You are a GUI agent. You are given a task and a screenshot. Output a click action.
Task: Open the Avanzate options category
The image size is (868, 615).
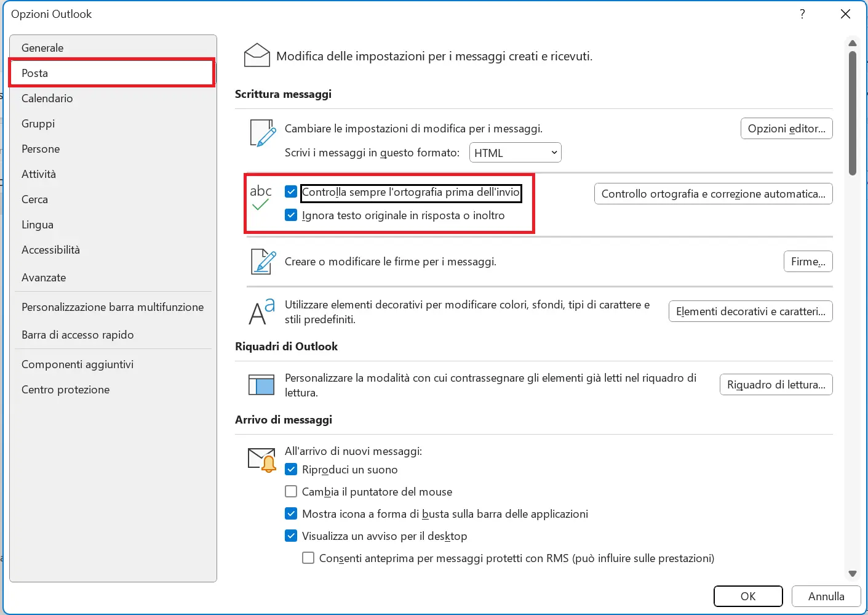coord(113,277)
